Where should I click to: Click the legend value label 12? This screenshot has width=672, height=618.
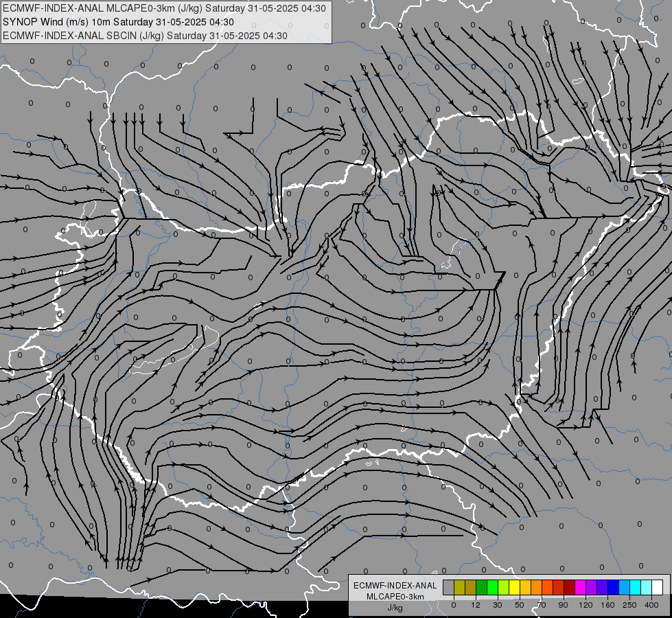[476, 605]
